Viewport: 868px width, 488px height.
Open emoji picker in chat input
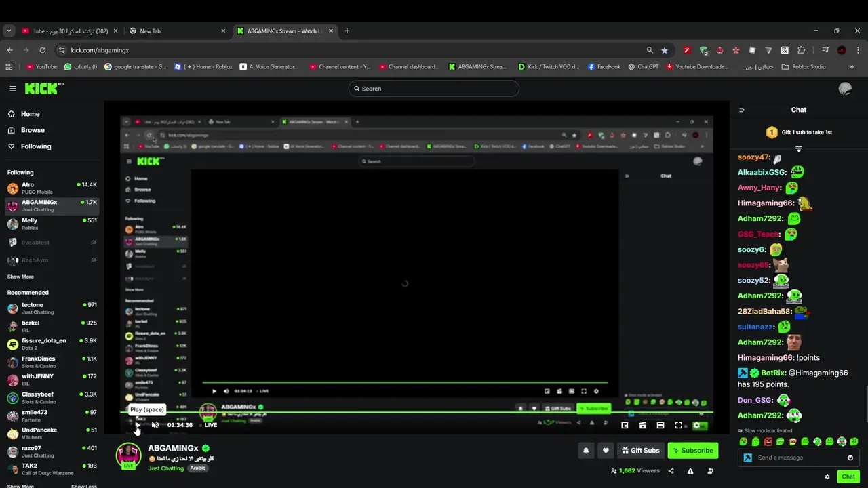(850, 457)
